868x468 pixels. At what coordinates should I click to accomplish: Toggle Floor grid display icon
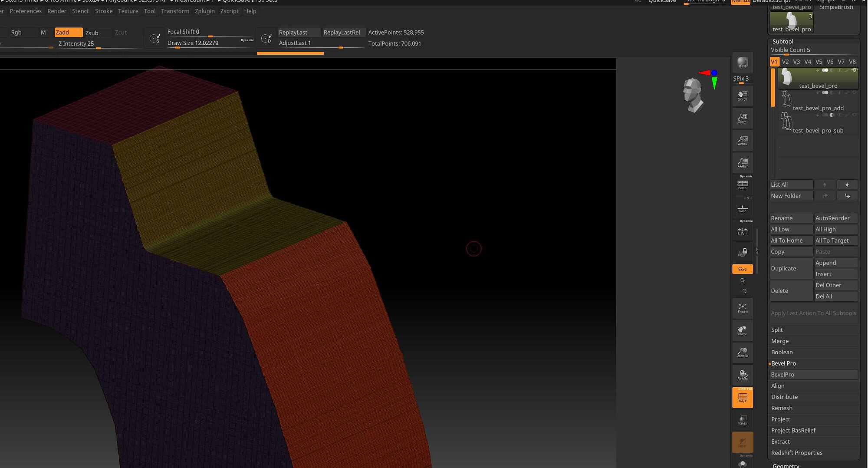(742, 208)
